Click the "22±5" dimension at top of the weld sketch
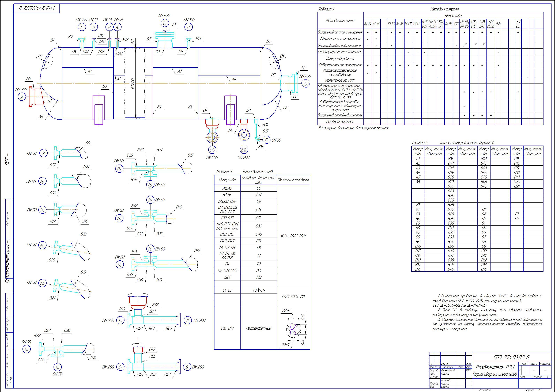This screenshot has width=555, height=392. pos(286,311)
